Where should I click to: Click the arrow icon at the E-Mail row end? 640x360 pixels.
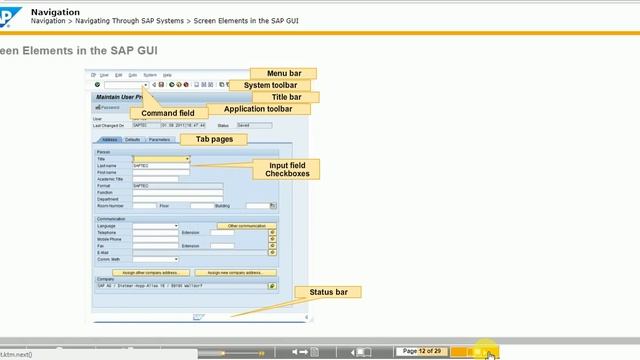click(x=272, y=252)
